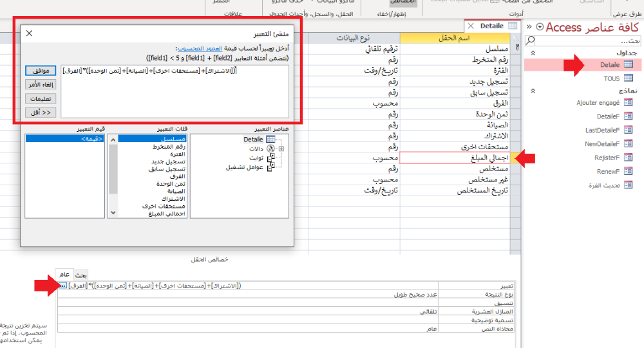The image size is (644, 348).
Task: Click the expression builder ellipsis button
Action: click(62, 285)
